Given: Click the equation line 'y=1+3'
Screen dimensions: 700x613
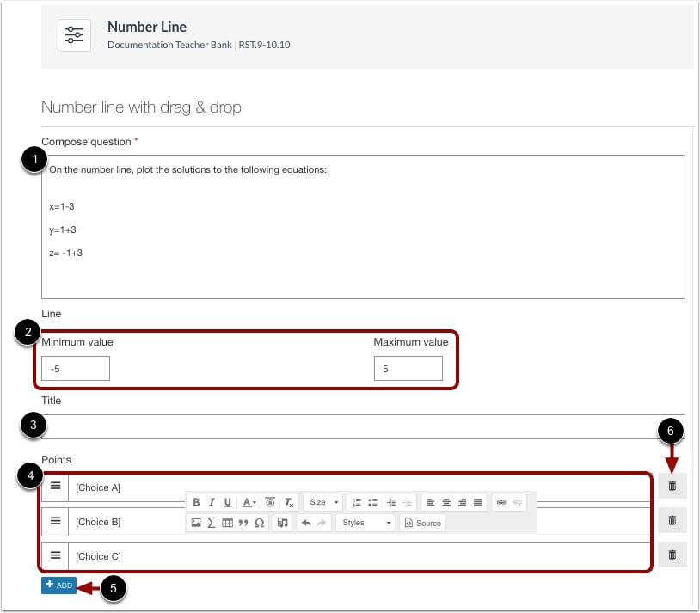Looking at the screenshot, I should (x=63, y=230).
